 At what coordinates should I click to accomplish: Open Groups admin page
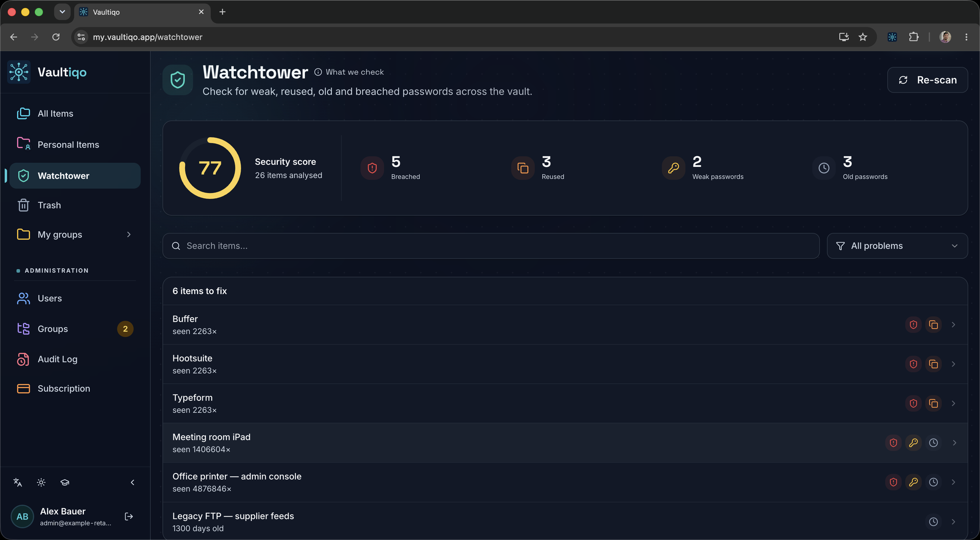[75, 329]
